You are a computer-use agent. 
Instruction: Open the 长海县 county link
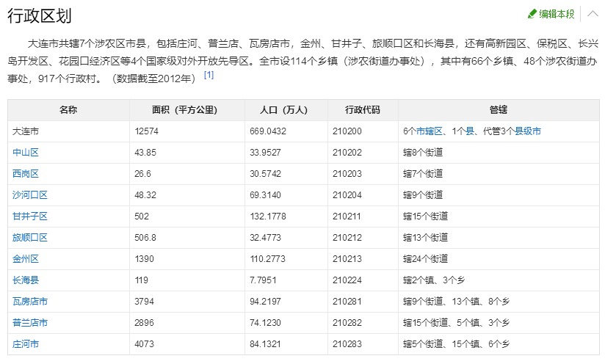tap(26, 280)
